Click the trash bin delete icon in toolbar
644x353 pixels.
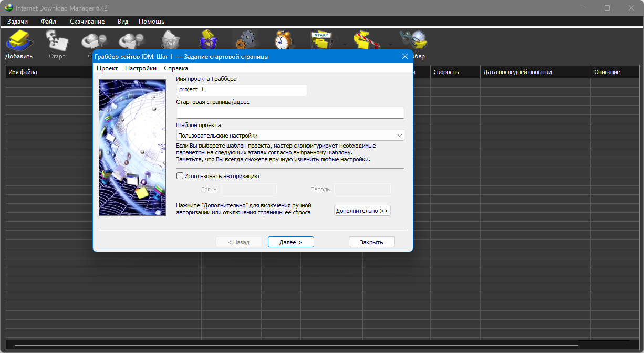(x=170, y=40)
